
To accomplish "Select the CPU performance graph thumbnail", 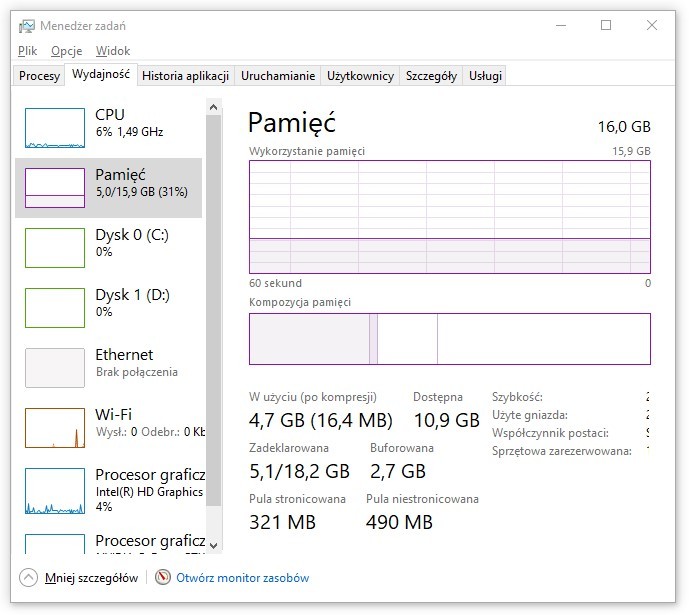I will click(55, 128).
